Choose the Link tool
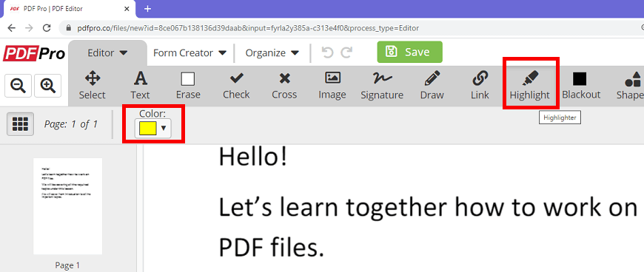Image resolution: width=644 pixels, height=272 pixels. pos(480,85)
